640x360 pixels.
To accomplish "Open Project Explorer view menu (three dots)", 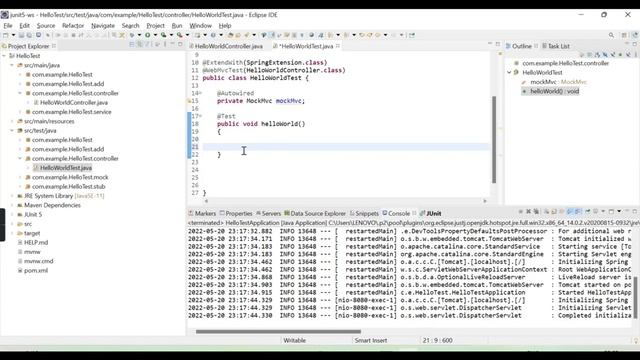I will (x=165, y=44).
